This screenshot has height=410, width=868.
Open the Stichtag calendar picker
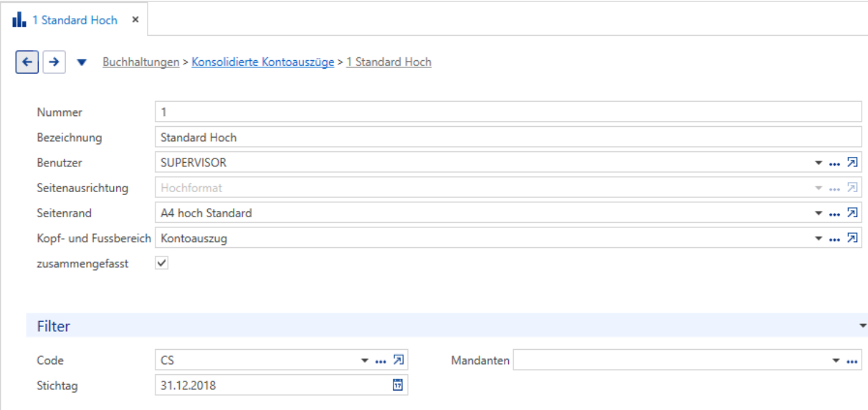pos(398,385)
